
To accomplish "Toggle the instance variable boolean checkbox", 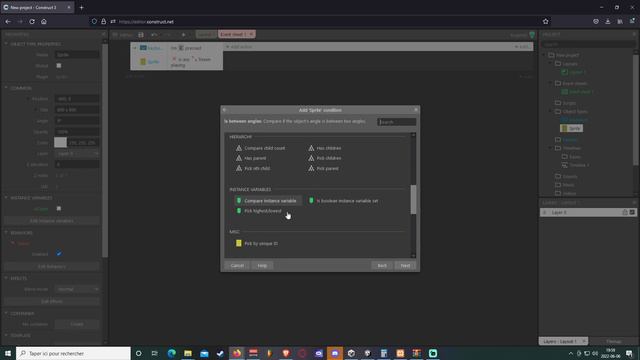I will 59,209.
